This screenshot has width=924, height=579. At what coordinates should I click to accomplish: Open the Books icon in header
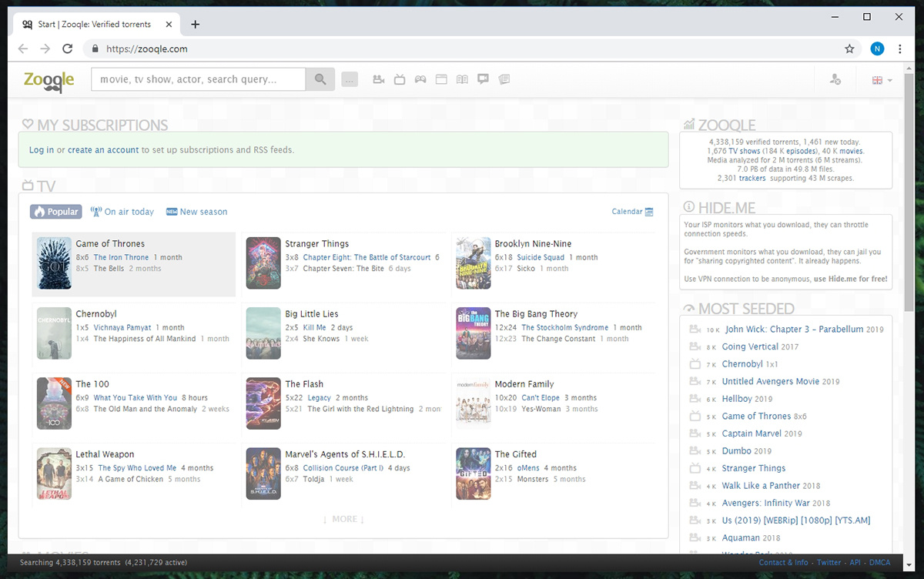(462, 79)
